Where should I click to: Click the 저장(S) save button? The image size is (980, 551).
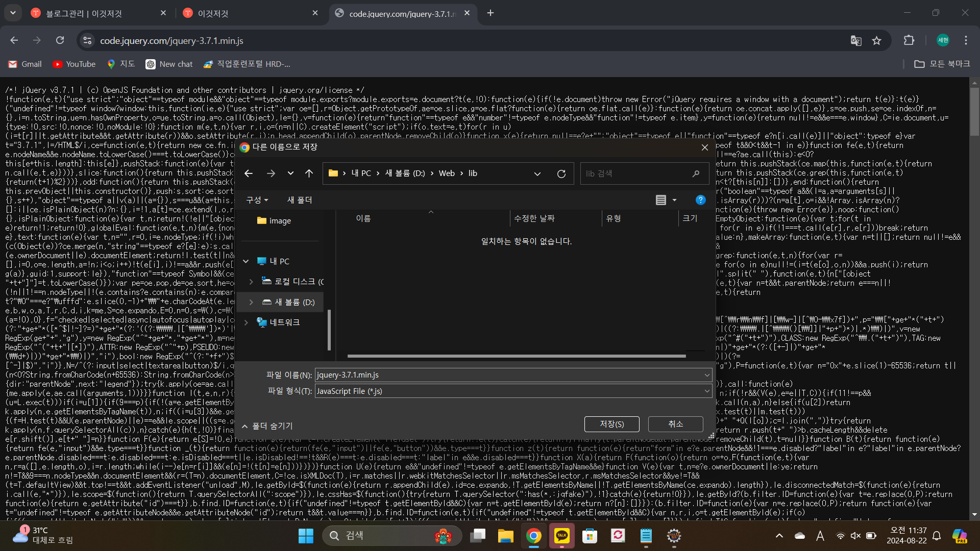611,424
